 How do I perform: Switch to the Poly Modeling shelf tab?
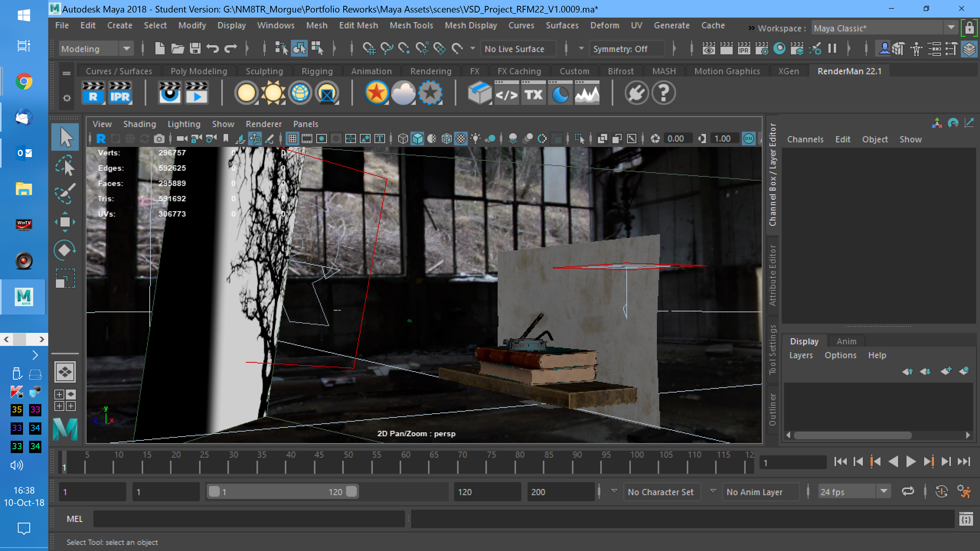[x=199, y=71]
